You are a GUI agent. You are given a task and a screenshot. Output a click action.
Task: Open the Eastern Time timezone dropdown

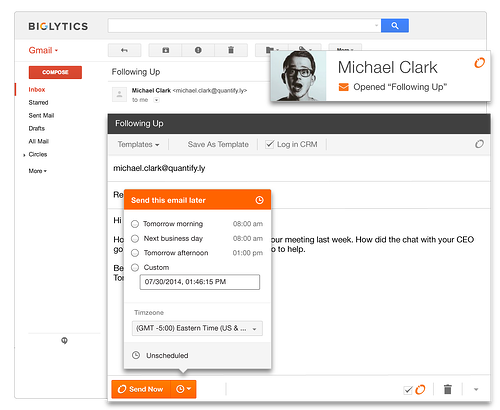197,328
